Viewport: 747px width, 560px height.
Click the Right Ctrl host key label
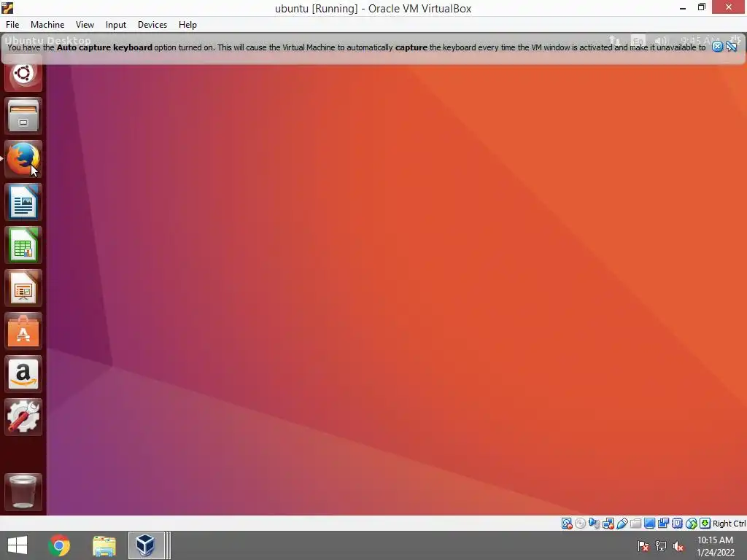coord(729,524)
